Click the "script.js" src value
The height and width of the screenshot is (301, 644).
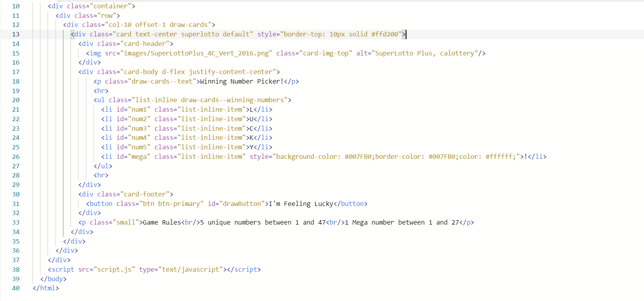[x=114, y=269]
